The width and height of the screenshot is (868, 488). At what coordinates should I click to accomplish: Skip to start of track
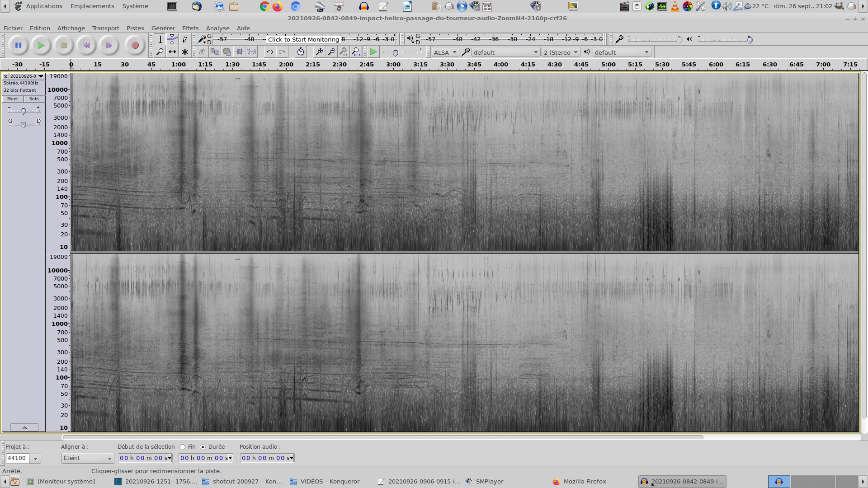point(86,45)
